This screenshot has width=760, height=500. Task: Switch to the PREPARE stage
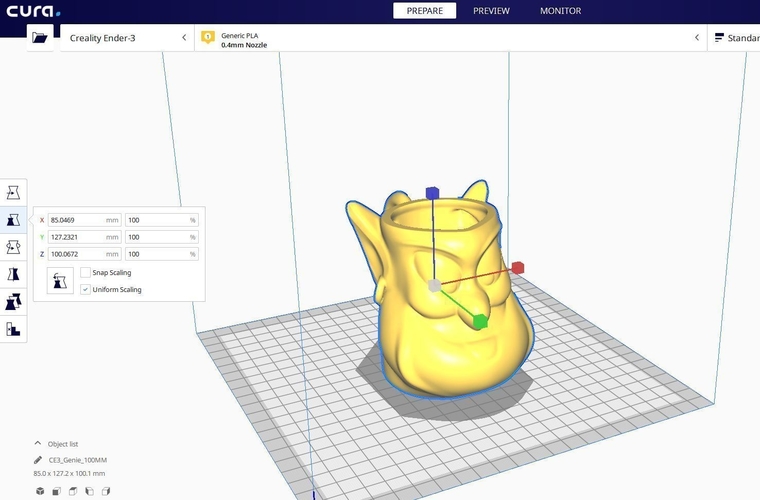[x=425, y=11]
